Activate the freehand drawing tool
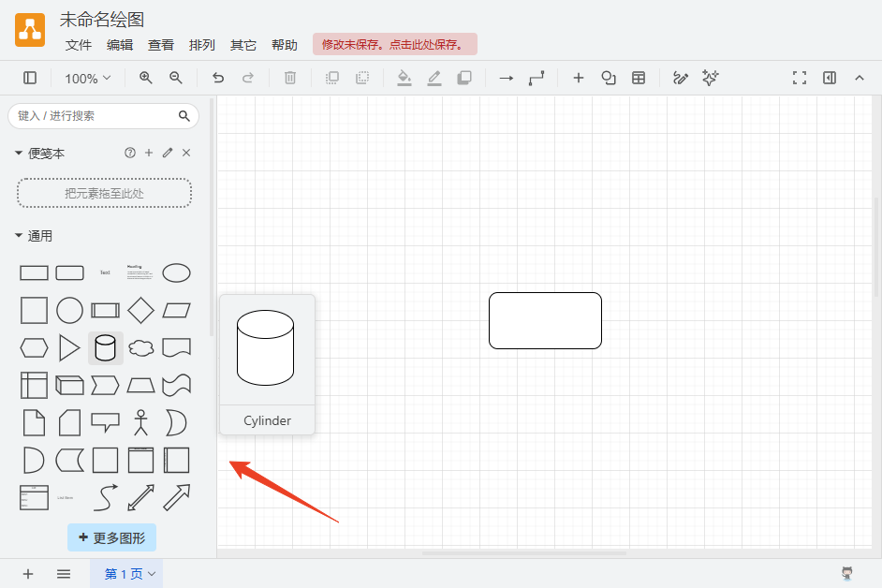 click(680, 78)
